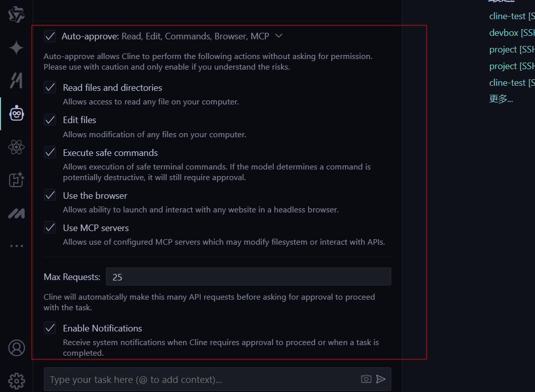Toggle the main Auto-approve checkbox

coord(50,36)
